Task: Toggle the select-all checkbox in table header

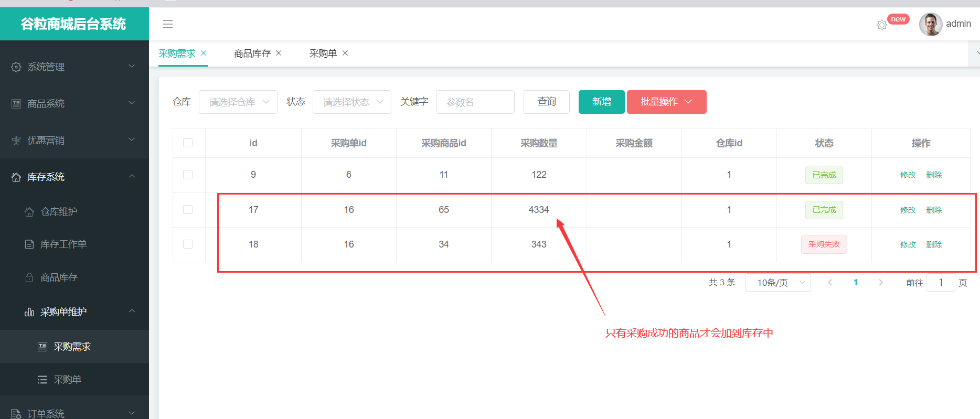Action: [x=188, y=143]
